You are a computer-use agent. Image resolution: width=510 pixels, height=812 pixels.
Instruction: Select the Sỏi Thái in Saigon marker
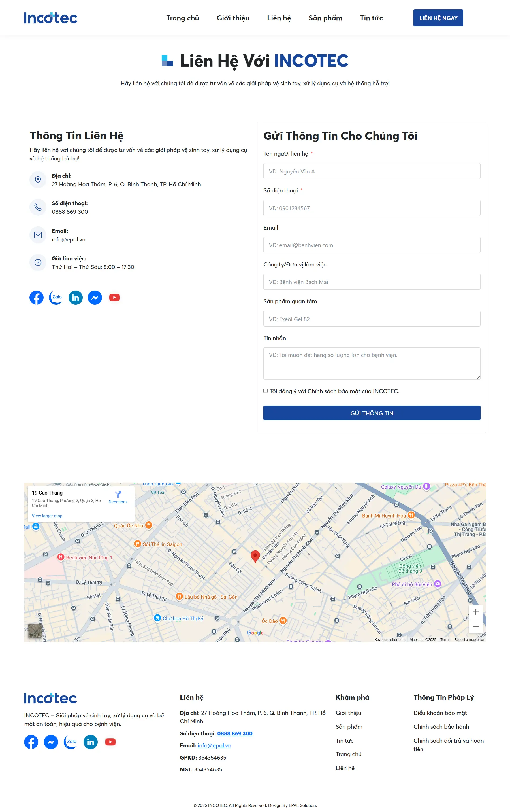pyautogui.click(x=137, y=544)
